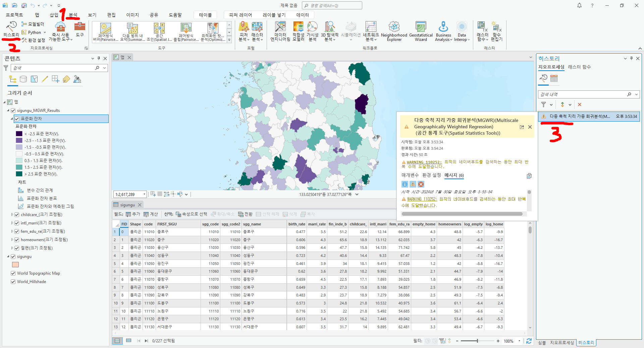644x348 pixels.
Task: Open the Python dropdown arrow
Action: 45,32
